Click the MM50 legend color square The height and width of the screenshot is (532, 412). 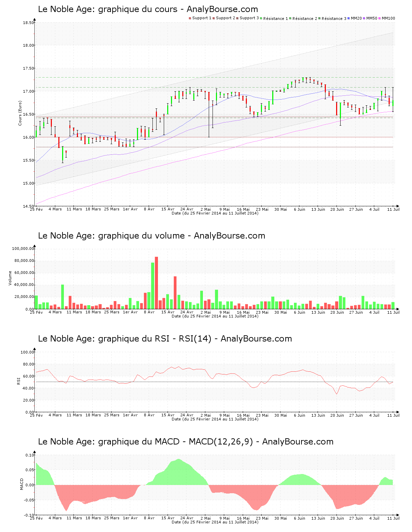point(364,18)
